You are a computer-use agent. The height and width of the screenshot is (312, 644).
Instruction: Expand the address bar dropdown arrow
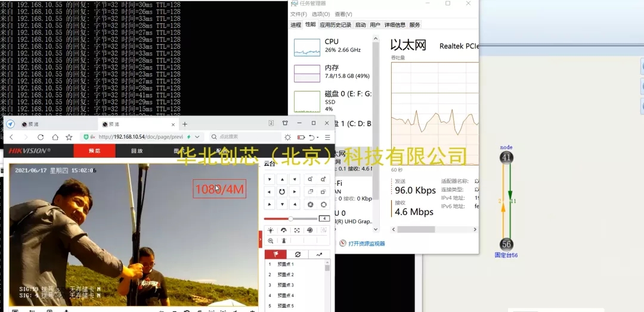point(197,137)
